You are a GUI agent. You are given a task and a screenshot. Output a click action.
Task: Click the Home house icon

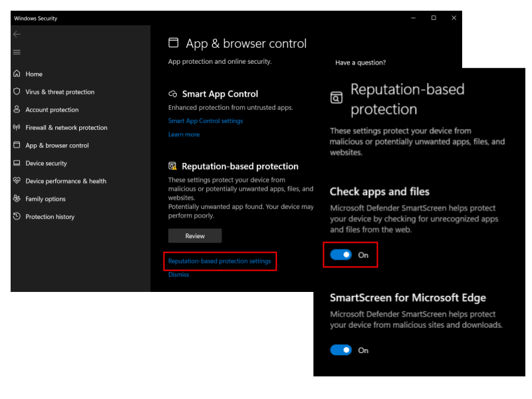click(17, 74)
